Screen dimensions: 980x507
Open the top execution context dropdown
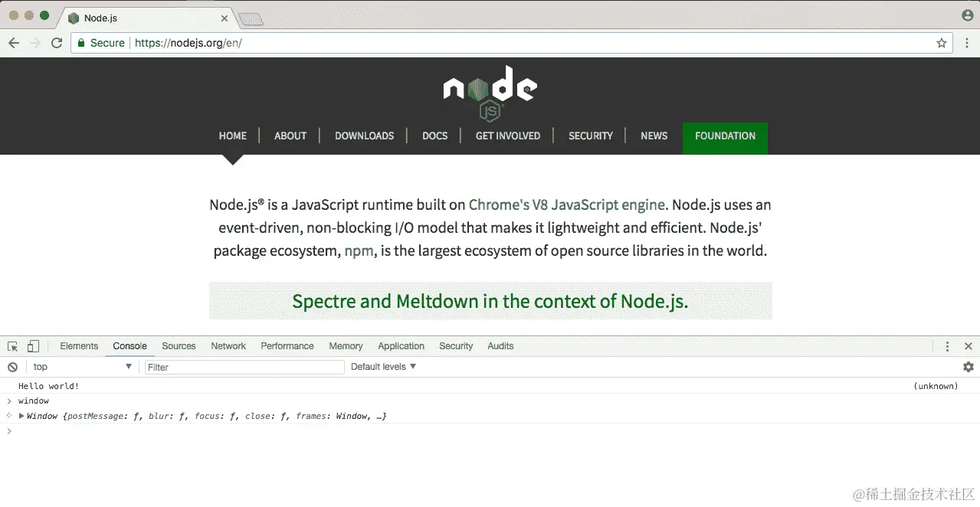point(82,367)
